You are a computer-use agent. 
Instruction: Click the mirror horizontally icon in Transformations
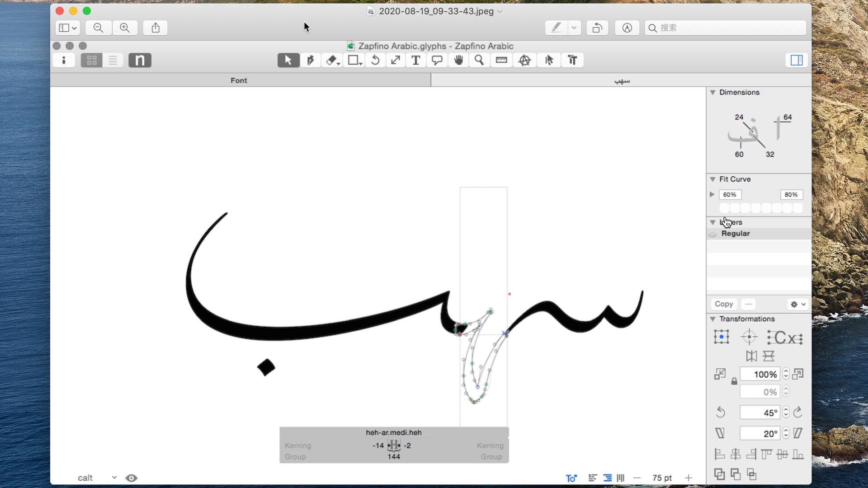click(x=751, y=356)
